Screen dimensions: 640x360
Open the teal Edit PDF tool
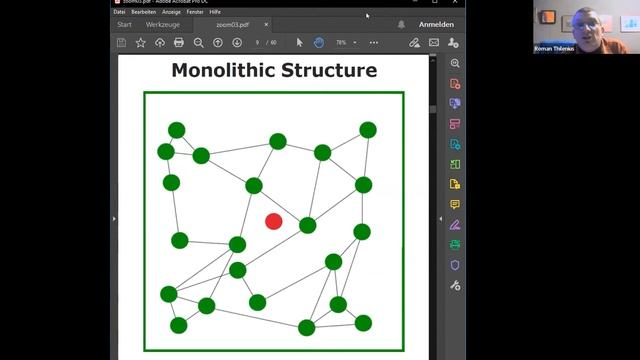click(455, 144)
